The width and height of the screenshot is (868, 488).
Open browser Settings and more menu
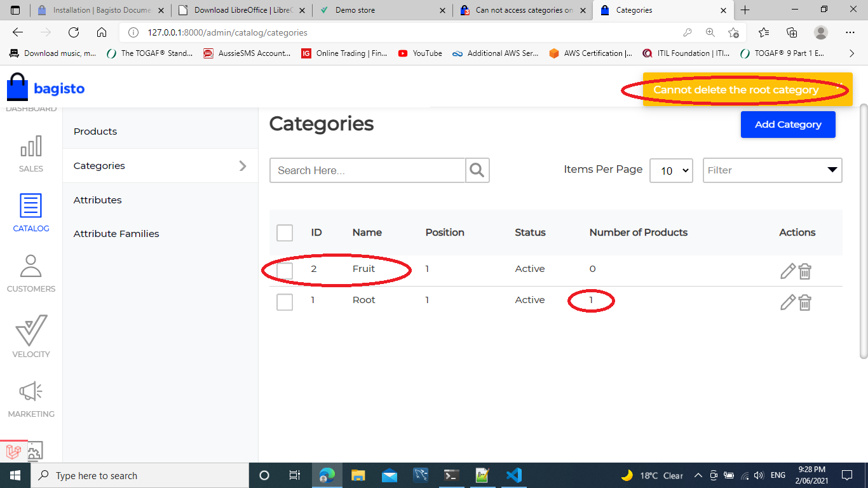[x=850, y=32]
